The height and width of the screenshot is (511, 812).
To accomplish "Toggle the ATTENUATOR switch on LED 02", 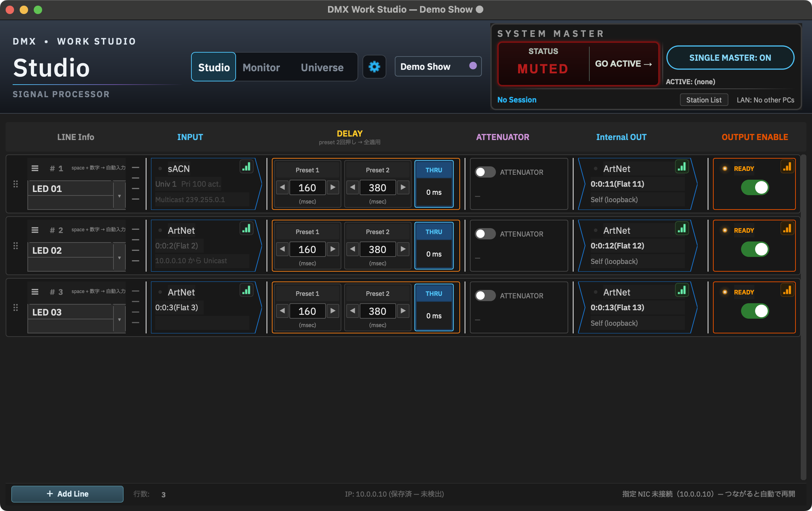I will click(485, 234).
